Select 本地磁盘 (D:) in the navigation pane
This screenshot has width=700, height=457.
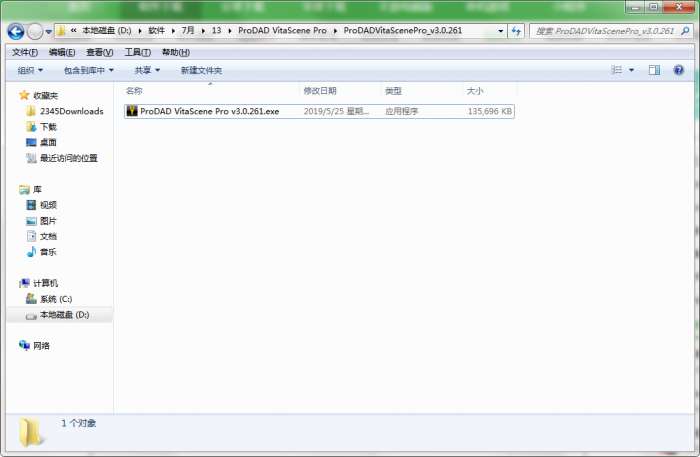pyautogui.click(x=65, y=315)
